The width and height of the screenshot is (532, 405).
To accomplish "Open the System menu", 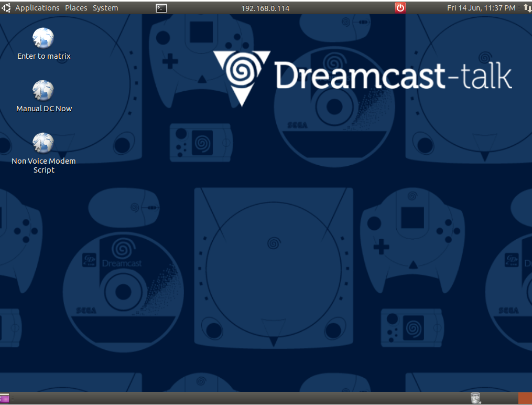I will pyautogui.click(x=105, y=8).
